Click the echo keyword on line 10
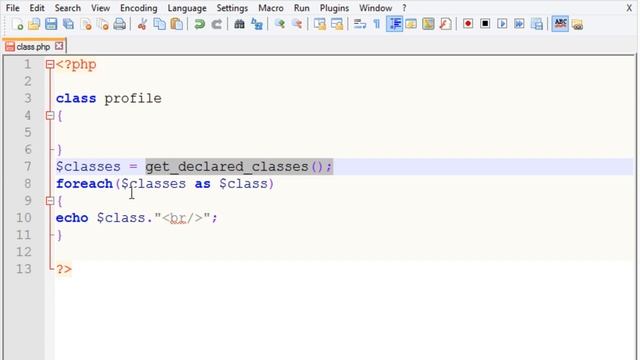This screenshot has height=360, width=640. tap(72, 218)
